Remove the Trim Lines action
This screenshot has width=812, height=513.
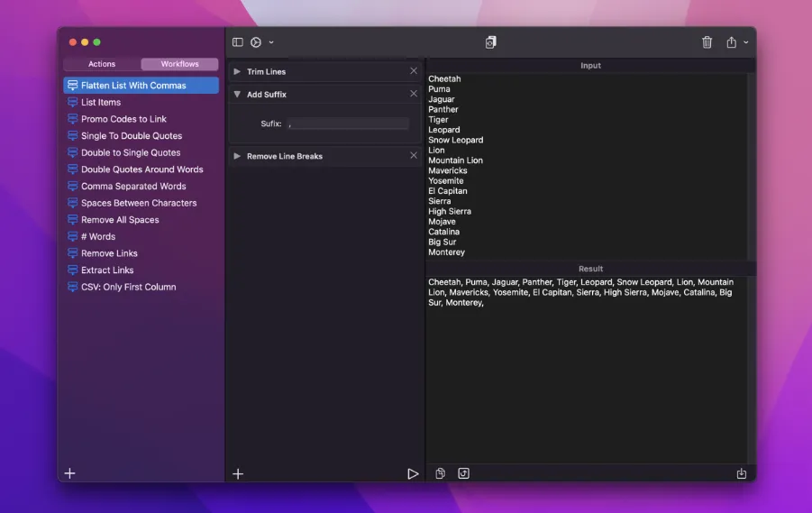[414, 71]
